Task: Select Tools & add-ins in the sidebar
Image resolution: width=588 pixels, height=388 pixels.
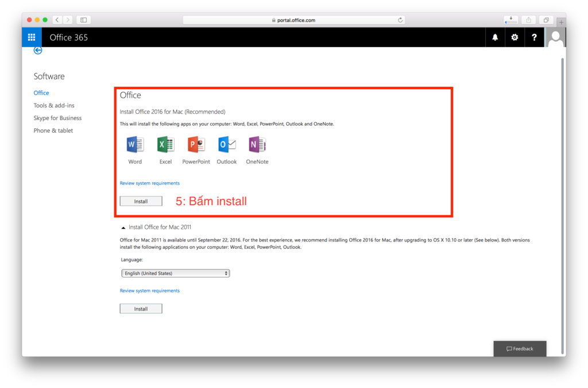Action: (x=54, y=105)
